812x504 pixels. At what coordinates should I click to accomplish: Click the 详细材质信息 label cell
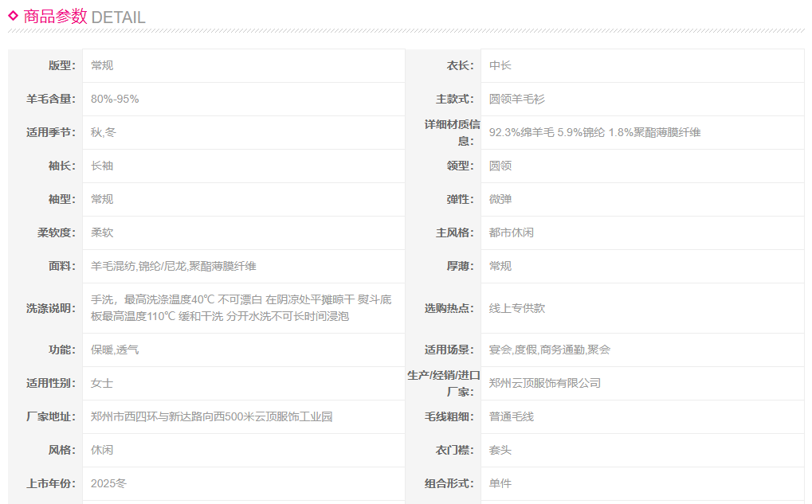[449, 132]
